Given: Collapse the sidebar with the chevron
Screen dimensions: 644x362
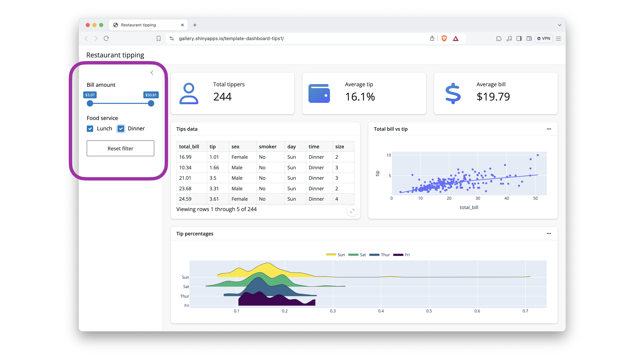Looking at the screenshot, I should [152, 73].
